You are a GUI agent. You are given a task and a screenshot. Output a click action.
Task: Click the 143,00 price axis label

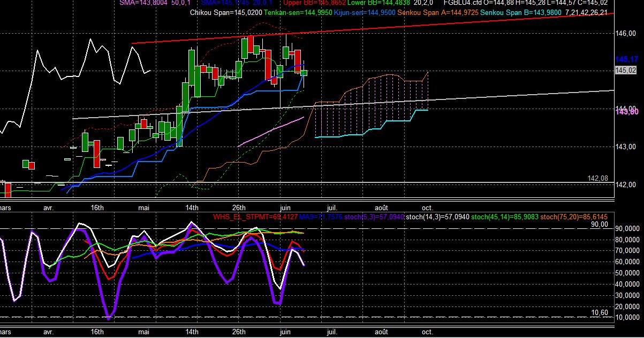click(x=626, y=147)
